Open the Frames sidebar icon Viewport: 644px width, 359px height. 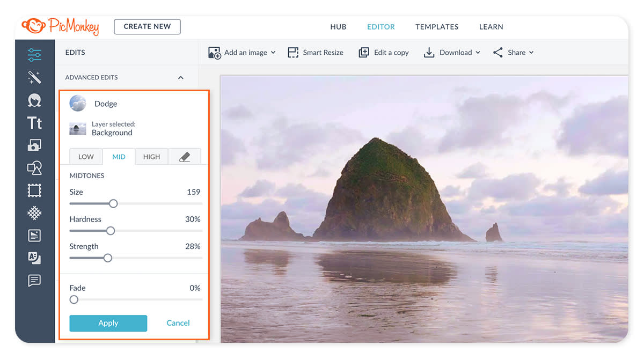tap(34, 191)
